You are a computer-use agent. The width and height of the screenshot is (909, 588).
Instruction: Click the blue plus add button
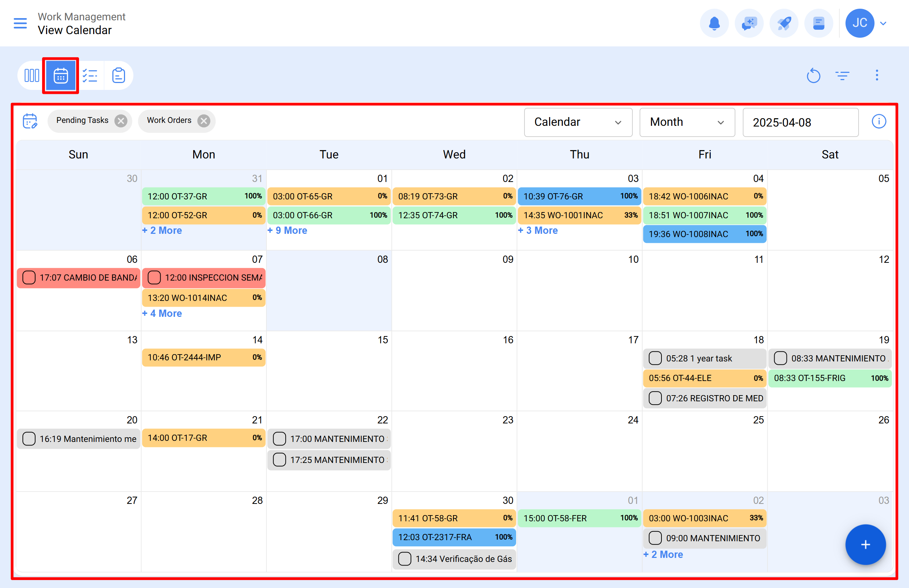(865, 544)
